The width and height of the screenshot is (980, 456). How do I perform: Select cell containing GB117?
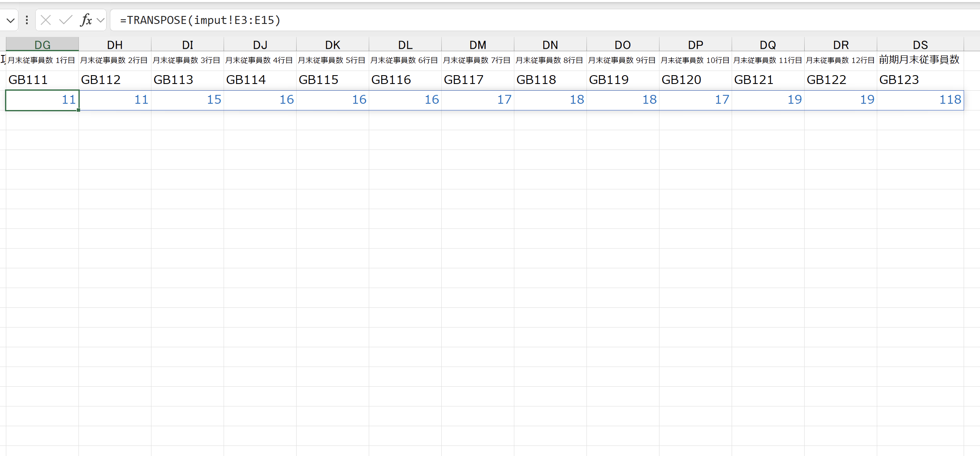coord(477,80)
